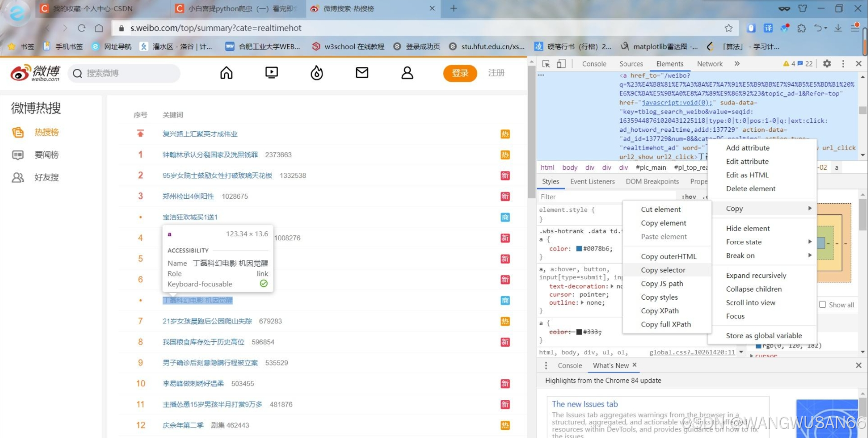Image resolution: width=868 pixels, height=438 pixels.
Task: Click the browser undo-close arrow icon
Action: (818, 28)
